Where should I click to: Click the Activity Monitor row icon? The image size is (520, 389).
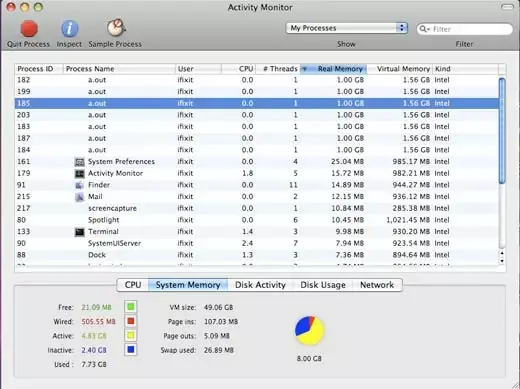(80, 174)
